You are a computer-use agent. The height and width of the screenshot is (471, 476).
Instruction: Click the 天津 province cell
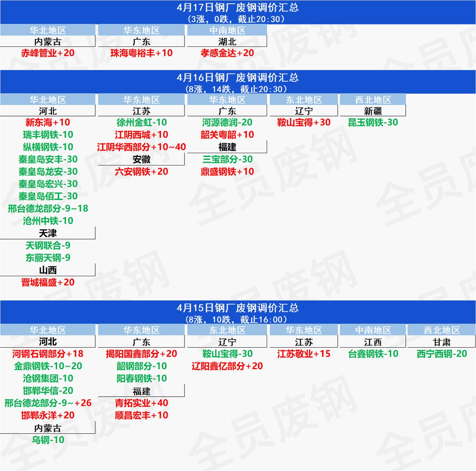click(48, 233)
